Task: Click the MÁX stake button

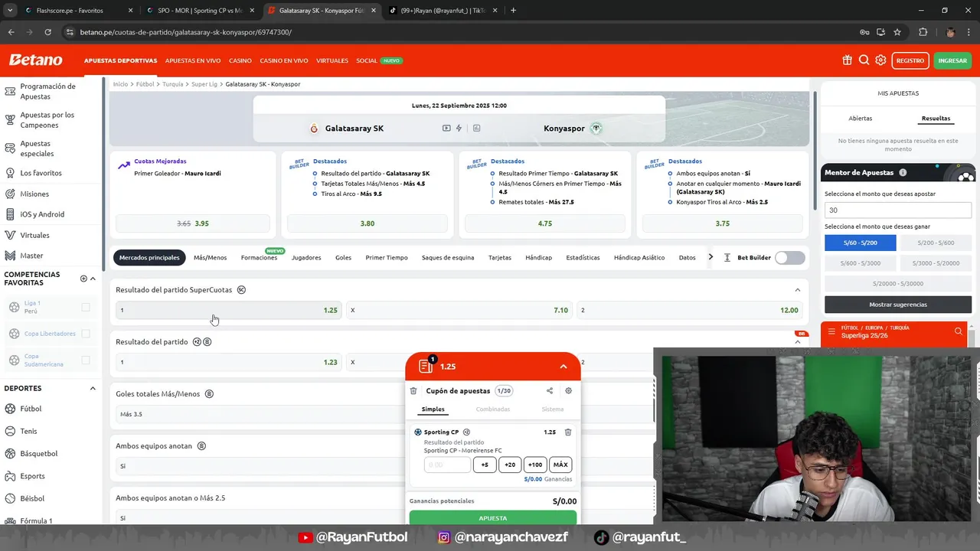Action: click(x=560, y=465)
